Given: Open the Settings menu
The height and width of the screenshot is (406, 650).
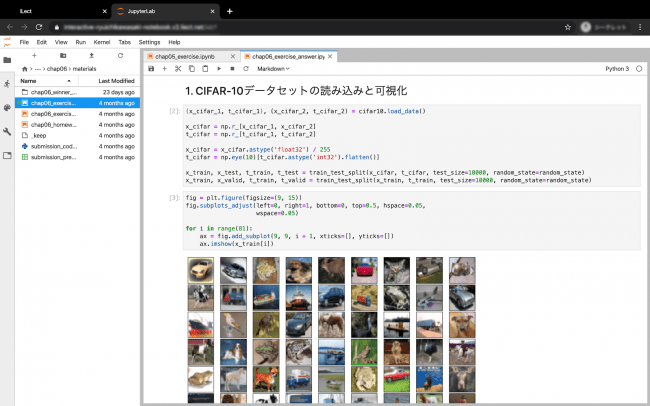Looking at the screenshot, I should click(x=149, y=42).
